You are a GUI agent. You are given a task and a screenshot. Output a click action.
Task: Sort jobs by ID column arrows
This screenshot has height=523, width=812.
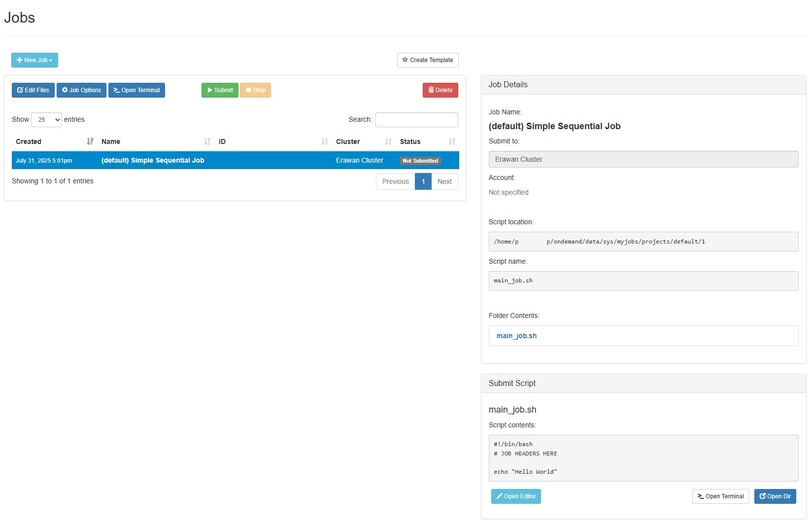pyautogui.click(x=325, y=141)
